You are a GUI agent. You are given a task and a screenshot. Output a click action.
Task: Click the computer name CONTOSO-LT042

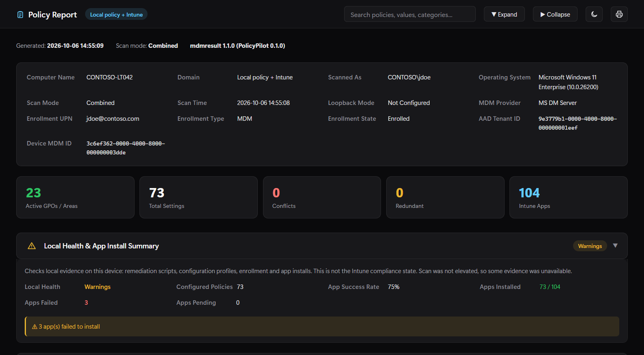[x=109, y=77]
